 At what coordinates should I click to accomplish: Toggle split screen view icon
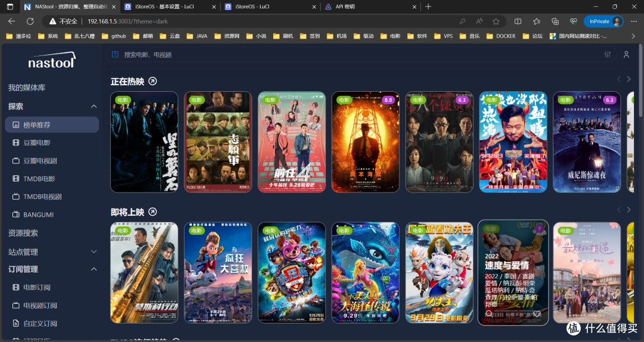point(518,21)
